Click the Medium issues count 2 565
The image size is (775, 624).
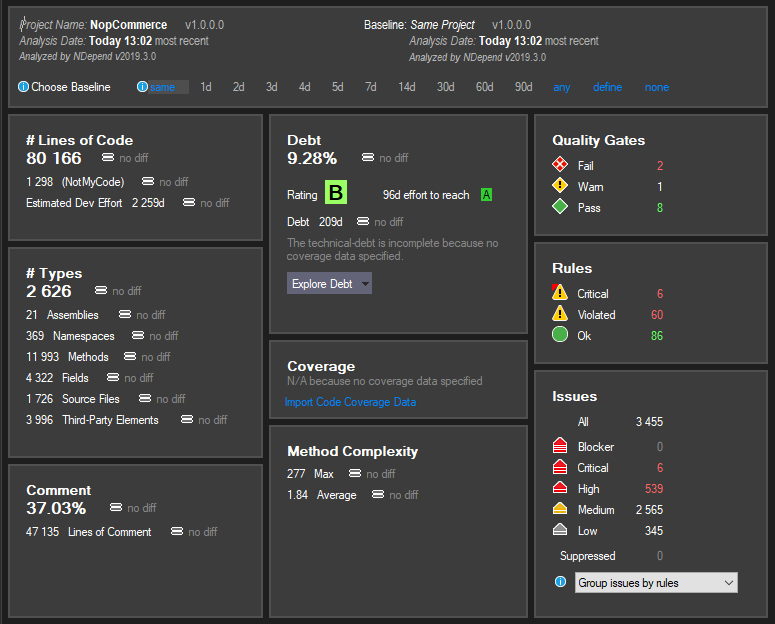click(649, 510)
